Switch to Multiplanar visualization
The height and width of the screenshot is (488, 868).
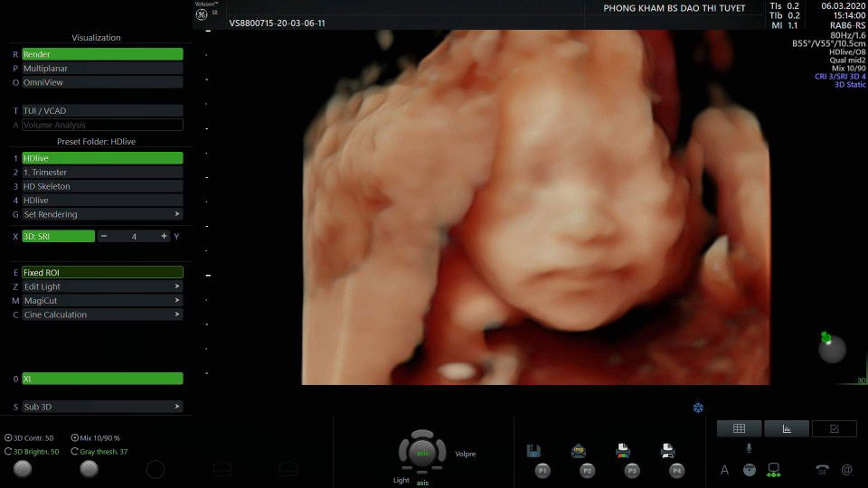click(102, 68)
